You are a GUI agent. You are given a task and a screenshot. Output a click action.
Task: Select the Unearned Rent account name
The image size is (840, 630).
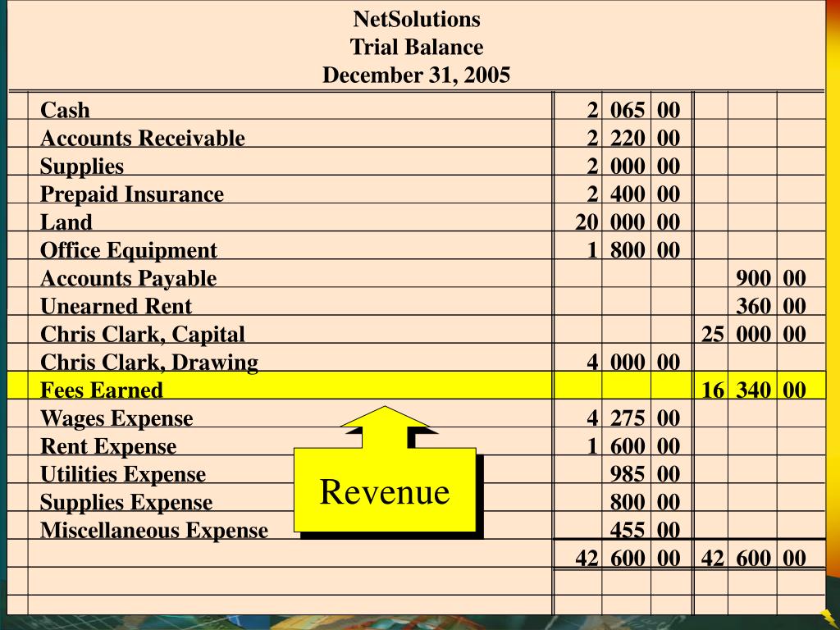pyautogui.click(x=116, y=307)
